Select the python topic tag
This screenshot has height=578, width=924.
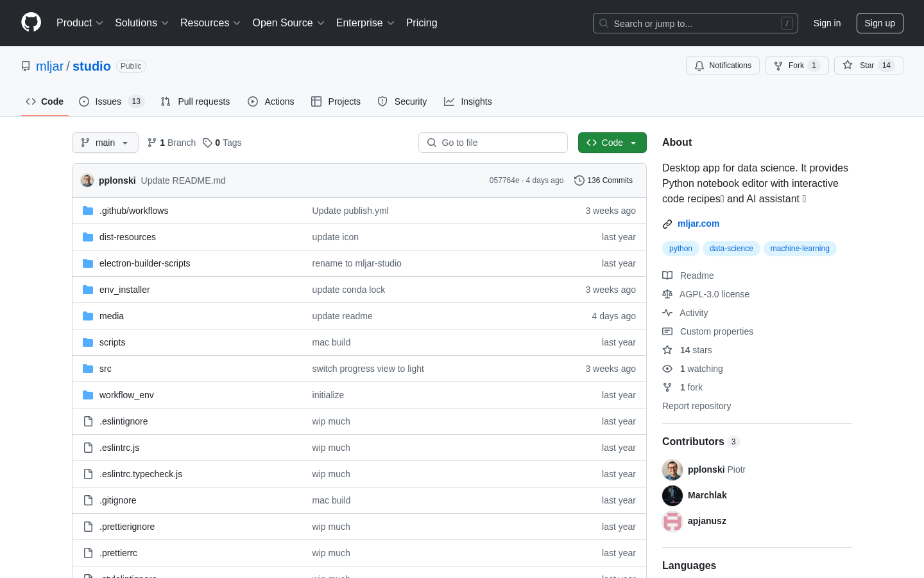pos(681,249)
